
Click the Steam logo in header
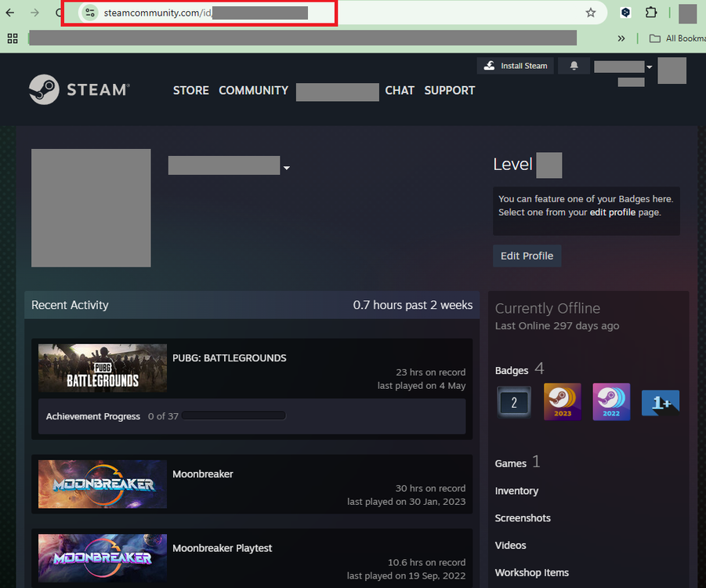[x=79, y=89]
